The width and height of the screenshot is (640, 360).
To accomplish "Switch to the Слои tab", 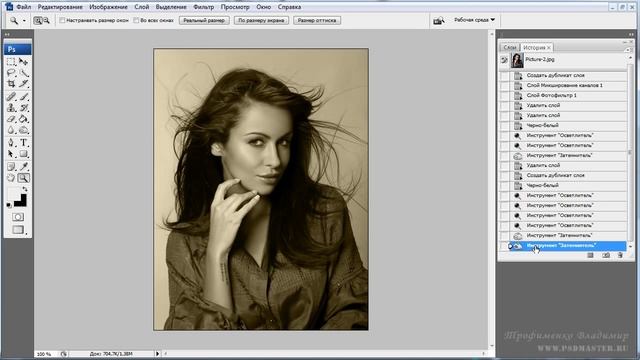I will click(510, 47).
